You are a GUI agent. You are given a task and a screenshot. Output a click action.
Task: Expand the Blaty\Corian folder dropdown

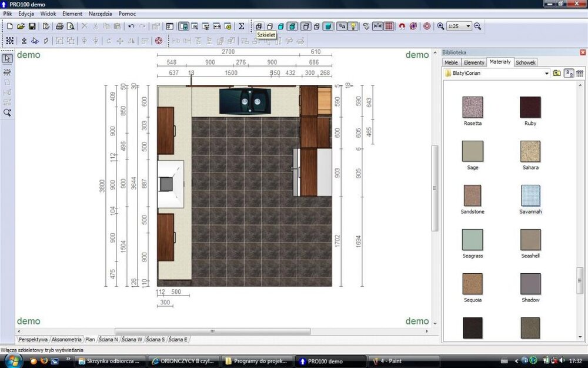click(x=546, y=74)
